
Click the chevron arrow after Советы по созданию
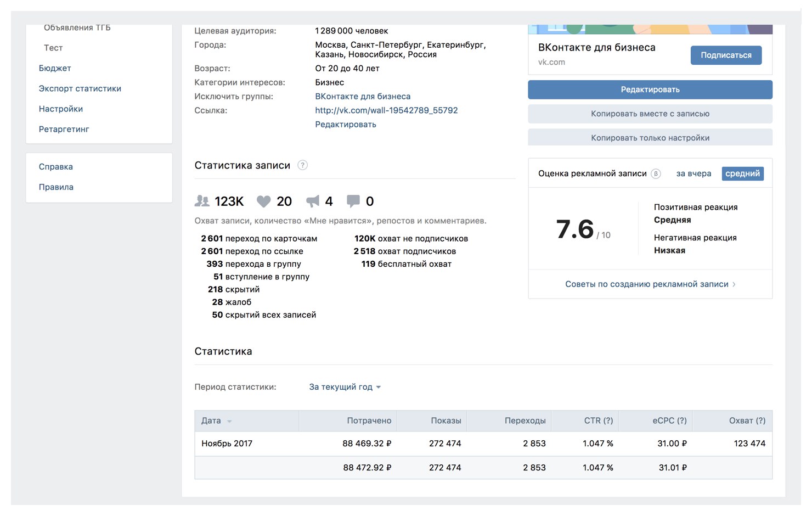[x=734, y=284]
